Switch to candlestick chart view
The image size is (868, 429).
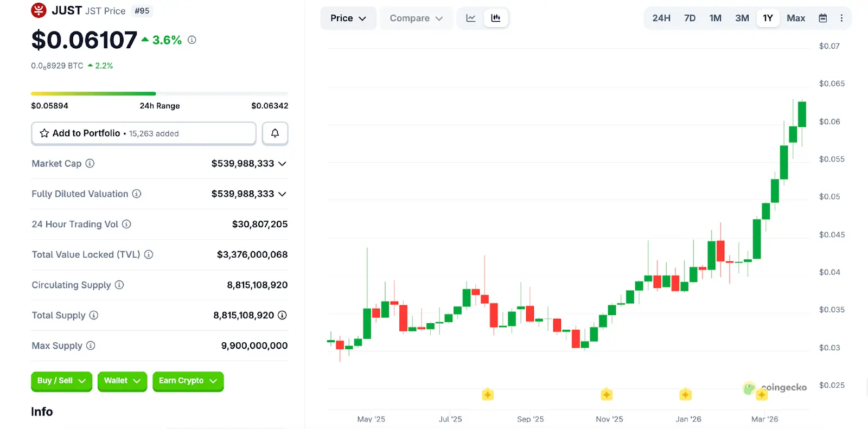tap(496, 18)
